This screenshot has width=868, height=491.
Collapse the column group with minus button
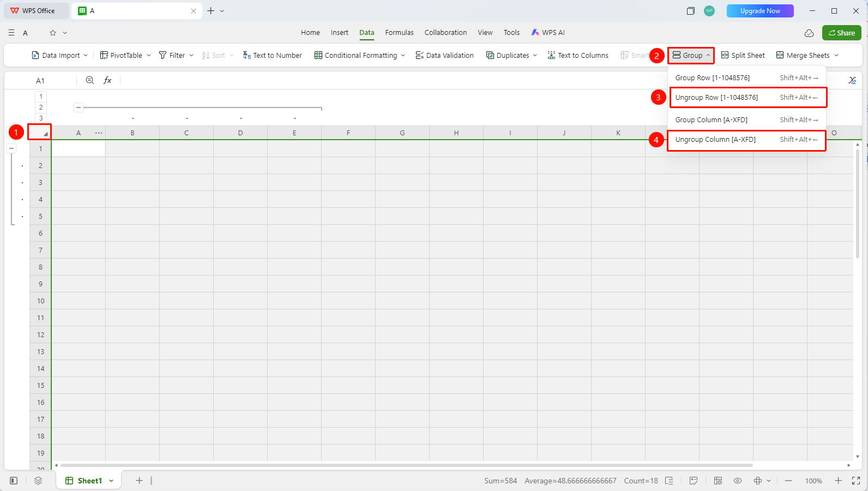79,107
